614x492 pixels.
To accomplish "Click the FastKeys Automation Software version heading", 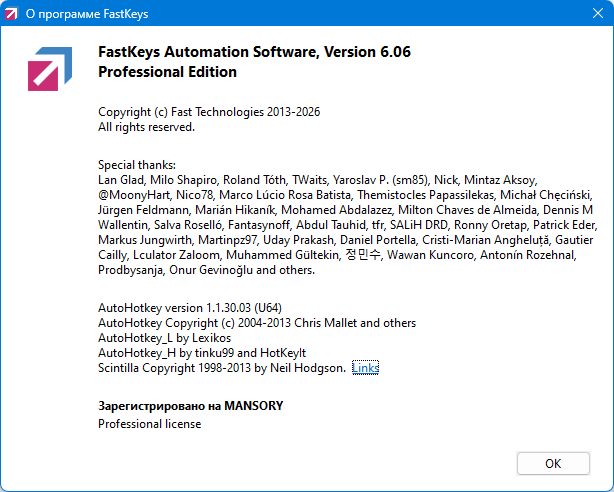I will [254, 53].
